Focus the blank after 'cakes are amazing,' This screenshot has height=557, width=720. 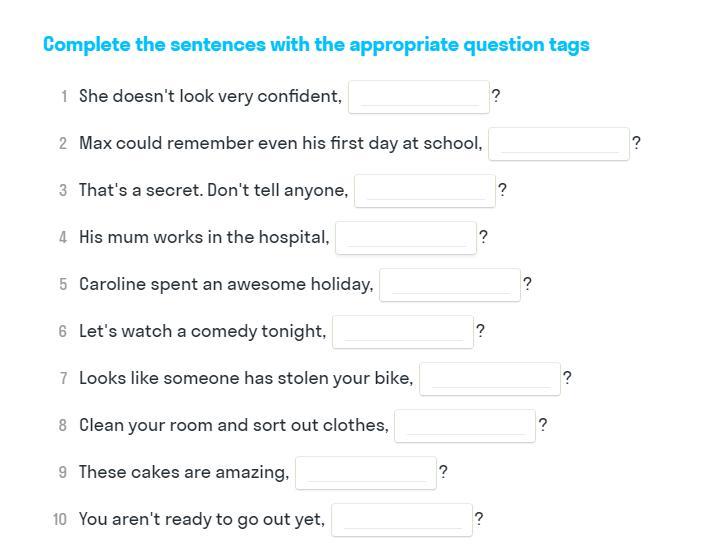click(366, 473)
